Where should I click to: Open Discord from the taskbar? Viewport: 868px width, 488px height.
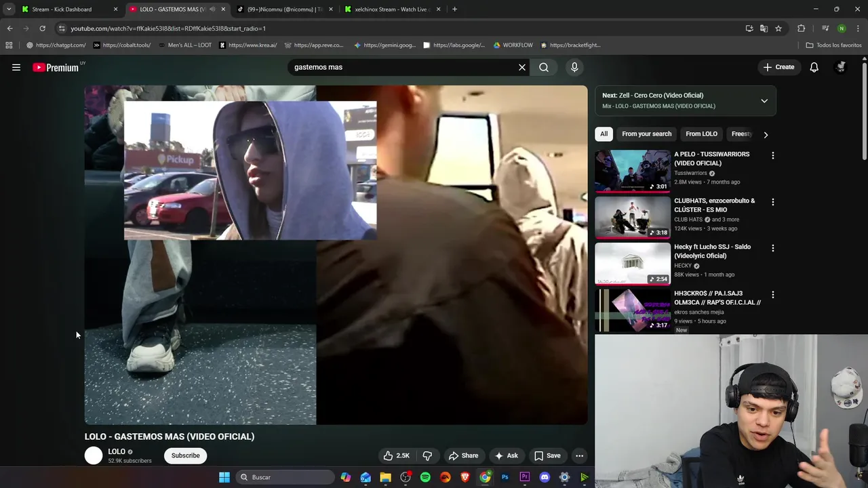545,477
